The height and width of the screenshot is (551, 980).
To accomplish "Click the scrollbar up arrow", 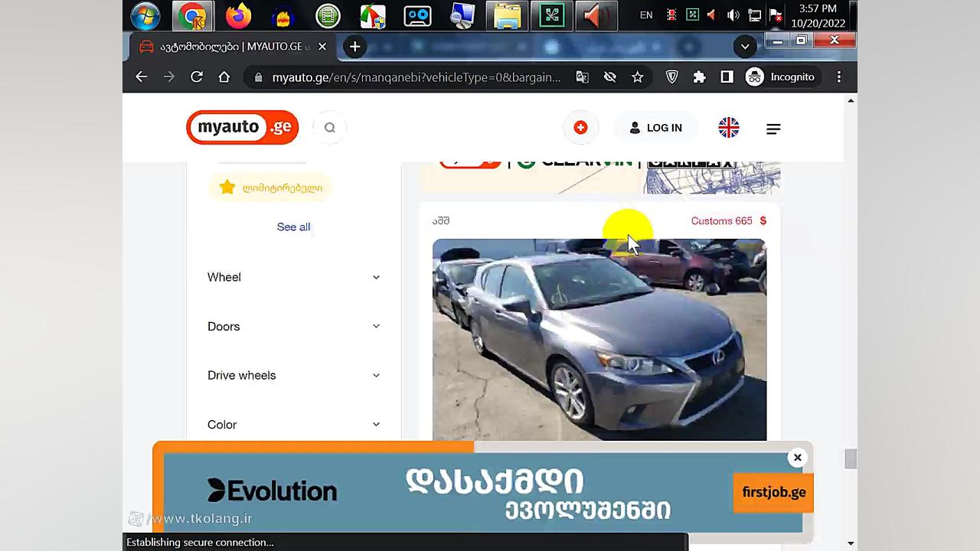I will tap(850, 100).
